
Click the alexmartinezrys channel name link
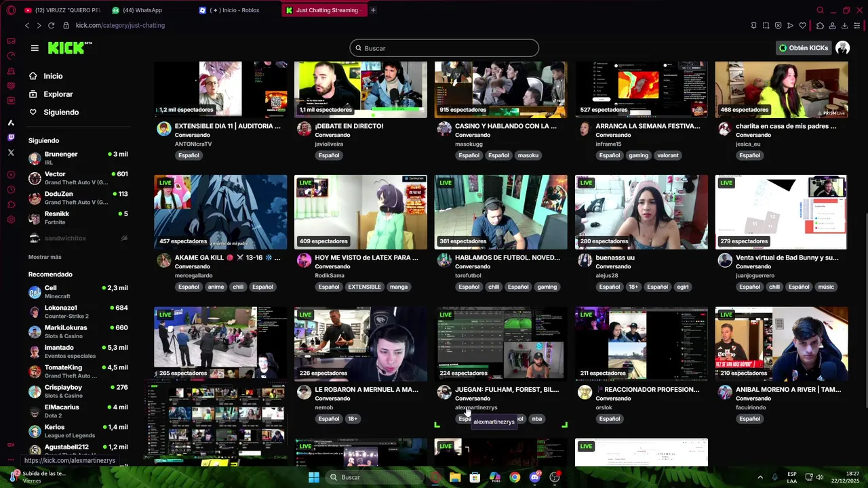(476, 407)
